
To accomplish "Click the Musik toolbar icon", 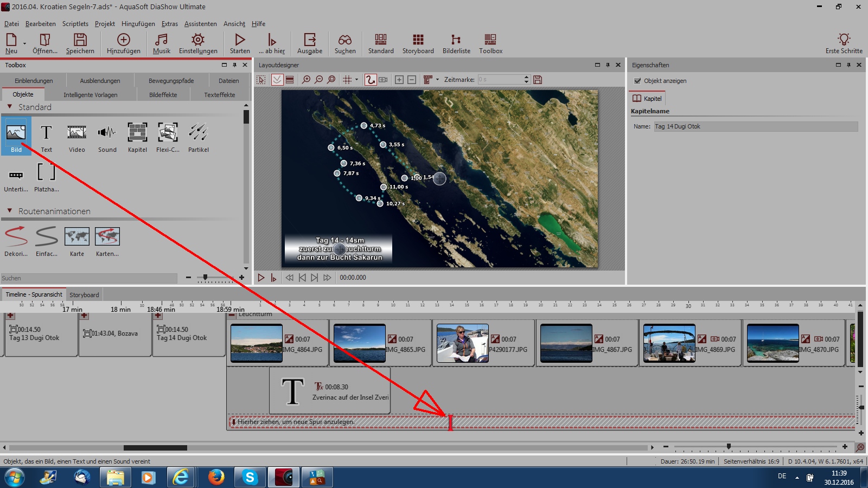I will [161, 43].
